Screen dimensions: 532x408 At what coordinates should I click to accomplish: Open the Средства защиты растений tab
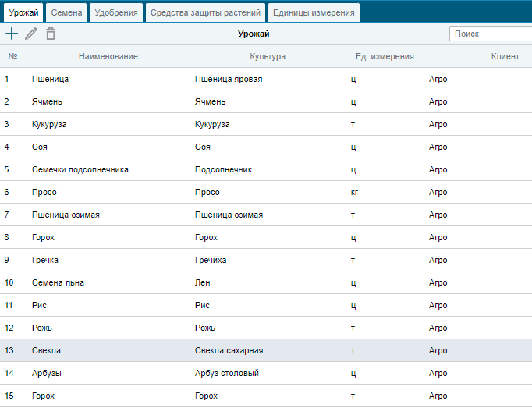(205, 12)
